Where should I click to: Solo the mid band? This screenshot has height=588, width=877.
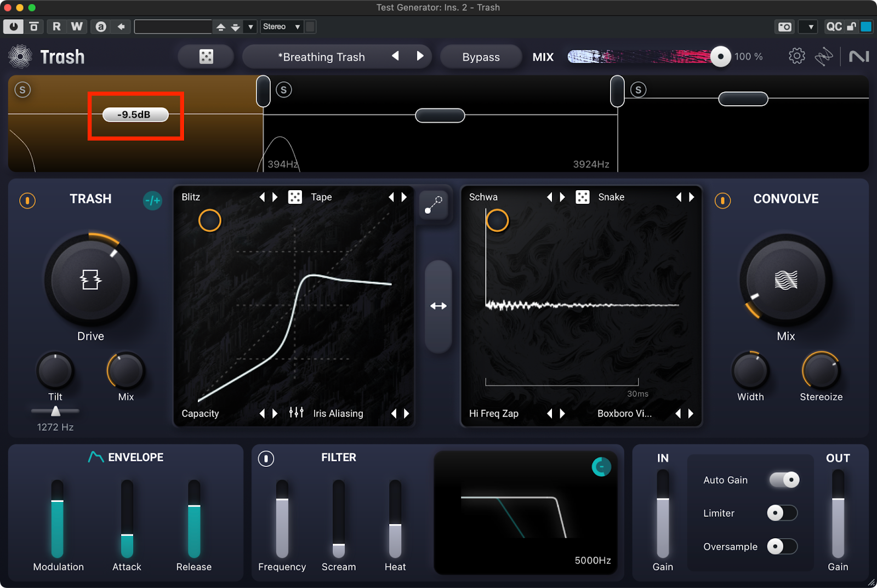pos(283,90)
